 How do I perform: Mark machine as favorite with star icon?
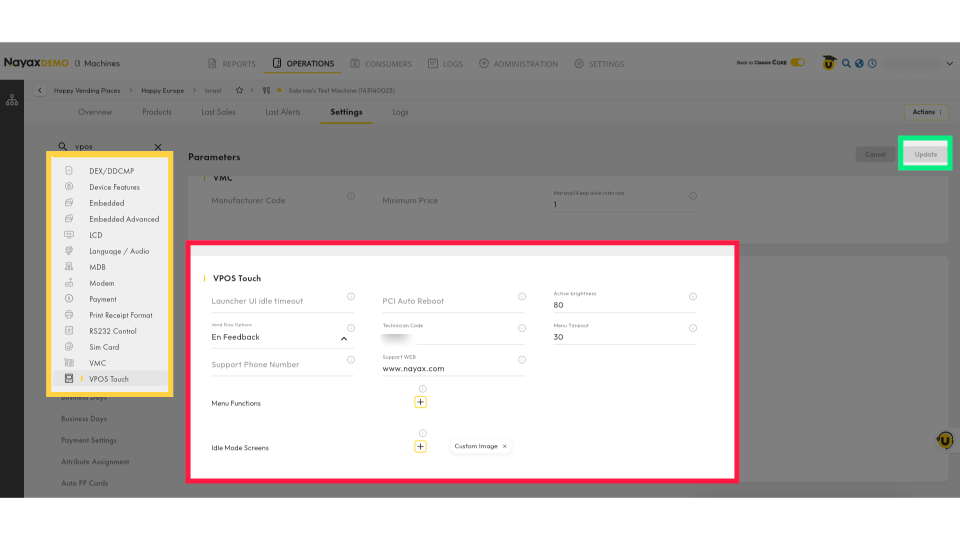(239, 90)
